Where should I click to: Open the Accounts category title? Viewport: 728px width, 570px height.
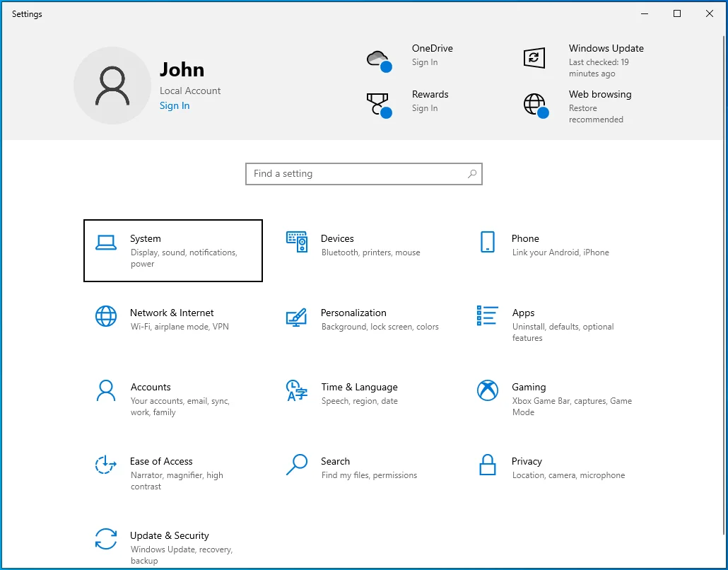point(151,388)
